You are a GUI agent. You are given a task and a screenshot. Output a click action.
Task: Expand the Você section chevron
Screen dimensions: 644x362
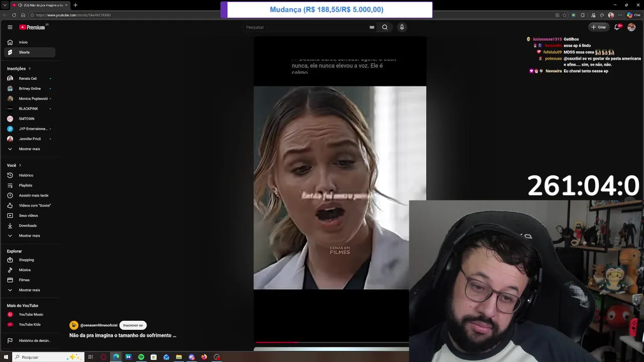pyautogui.click(x=20, y=165)
